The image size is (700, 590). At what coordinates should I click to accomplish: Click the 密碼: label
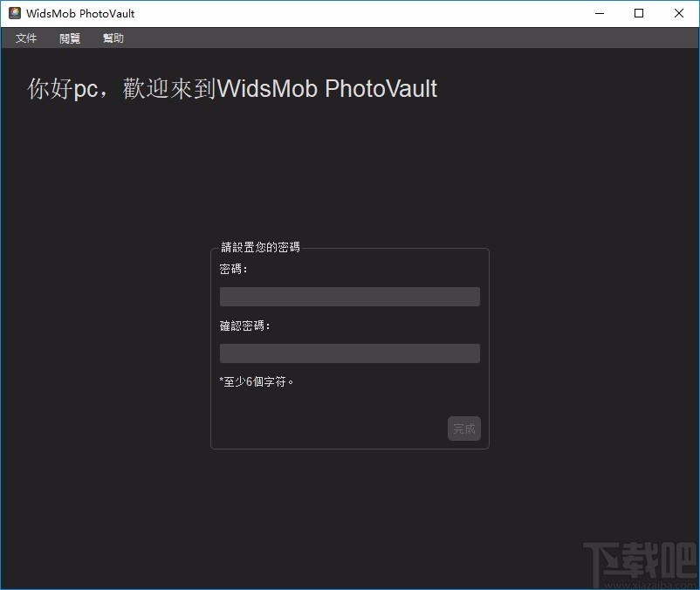tap(232, 269)
